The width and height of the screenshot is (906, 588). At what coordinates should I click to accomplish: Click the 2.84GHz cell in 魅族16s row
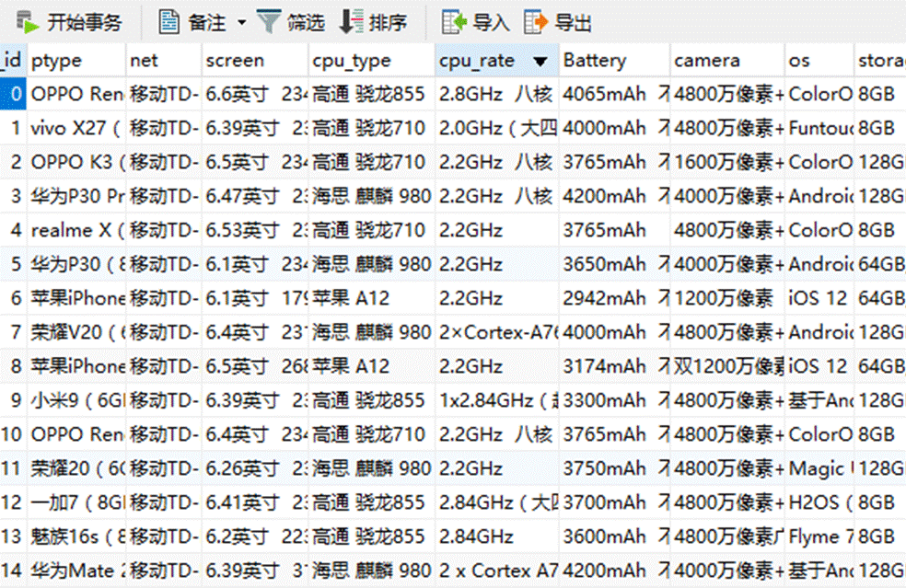coord(496,536)
